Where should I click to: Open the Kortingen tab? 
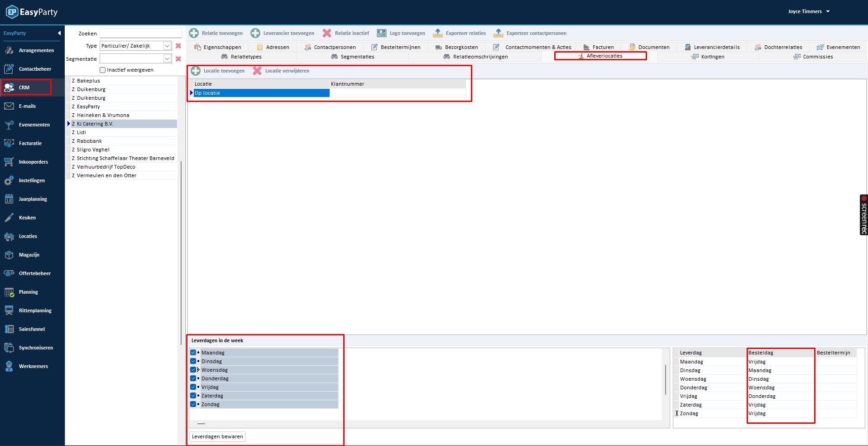712,57
